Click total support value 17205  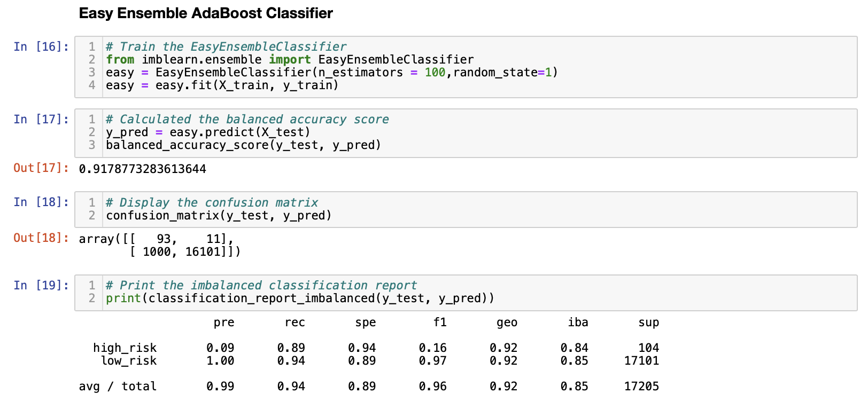click(641, 386)
